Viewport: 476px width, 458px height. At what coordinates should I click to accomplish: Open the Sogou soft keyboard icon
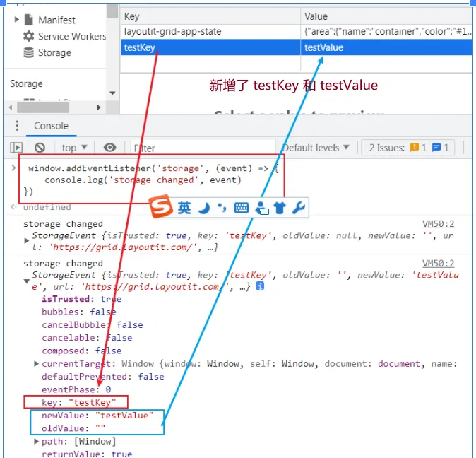[x=242, y=208]
